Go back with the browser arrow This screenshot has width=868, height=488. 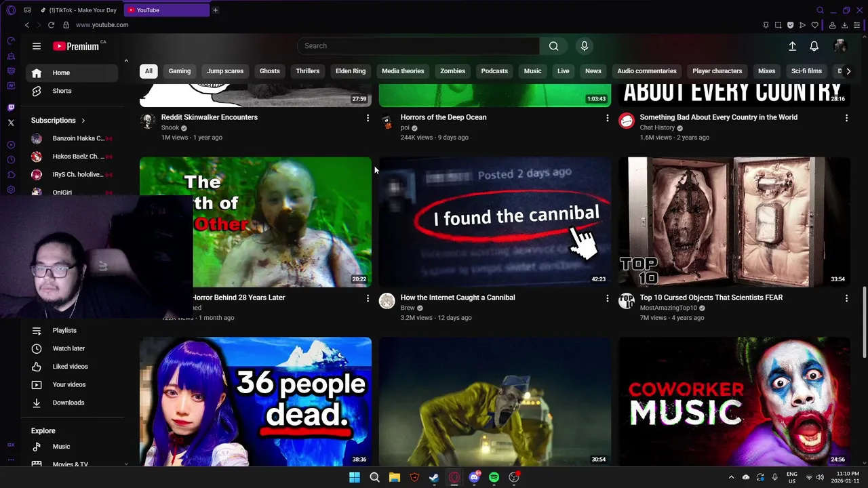(x=27, y=25)
